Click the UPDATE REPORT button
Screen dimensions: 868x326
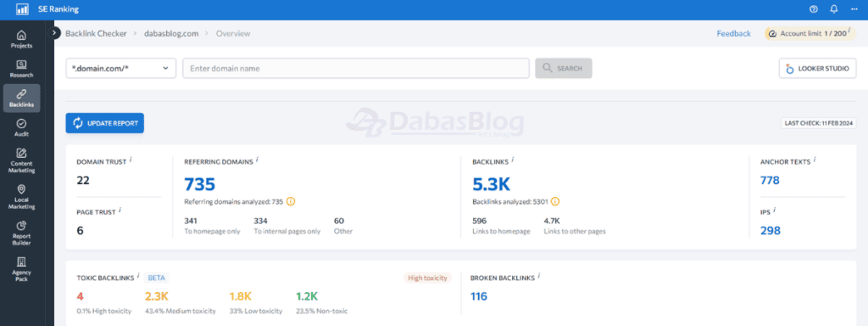tap(104, 123)
